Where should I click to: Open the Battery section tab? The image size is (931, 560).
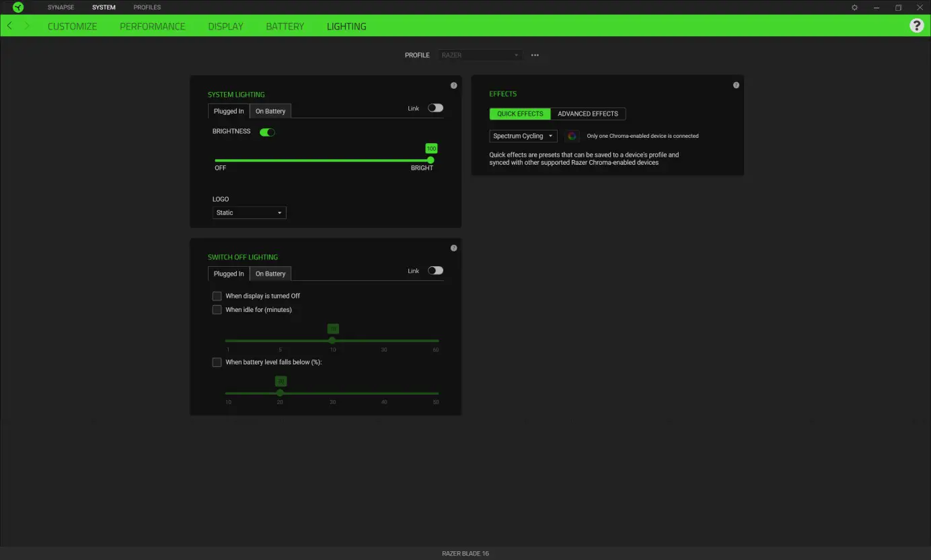pos(284,26)
